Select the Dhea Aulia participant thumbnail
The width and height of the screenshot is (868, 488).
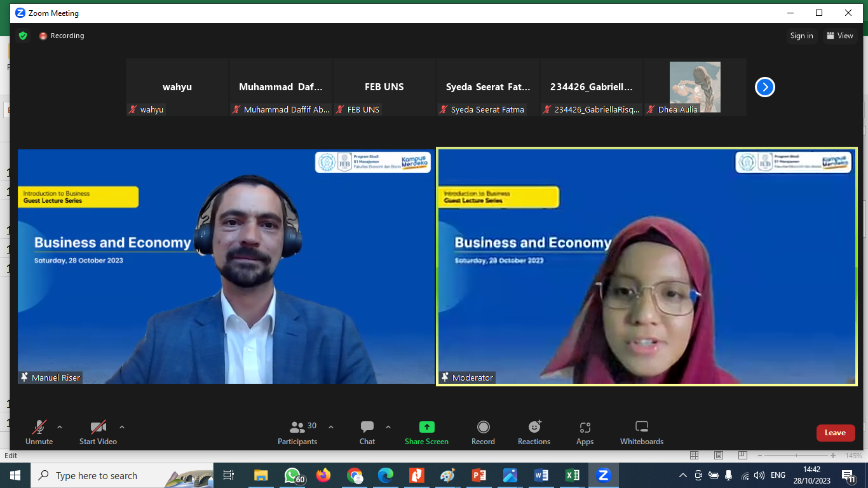695,87
